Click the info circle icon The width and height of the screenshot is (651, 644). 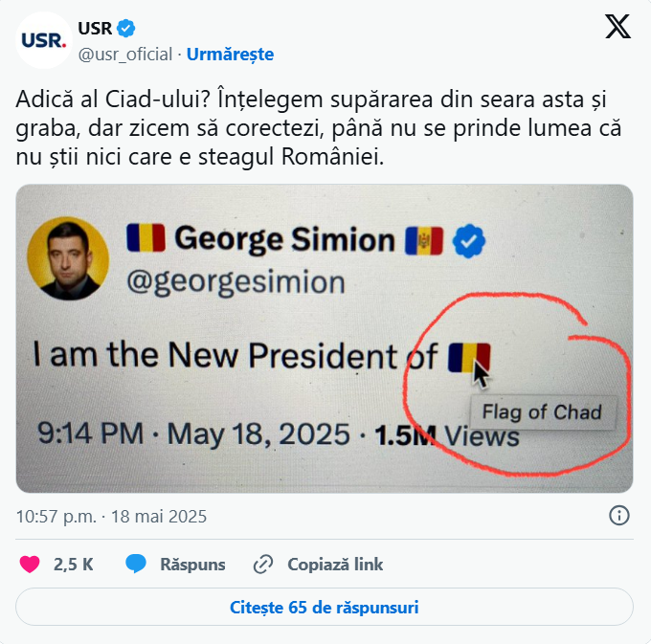point(619,517)
